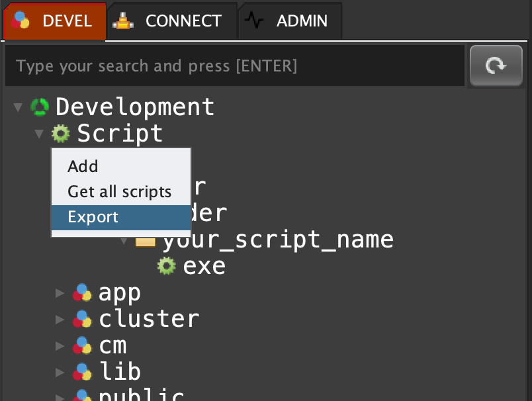532x401 pixels.
Task: Switch to the CONNECT tab
Action: point(171,21)
